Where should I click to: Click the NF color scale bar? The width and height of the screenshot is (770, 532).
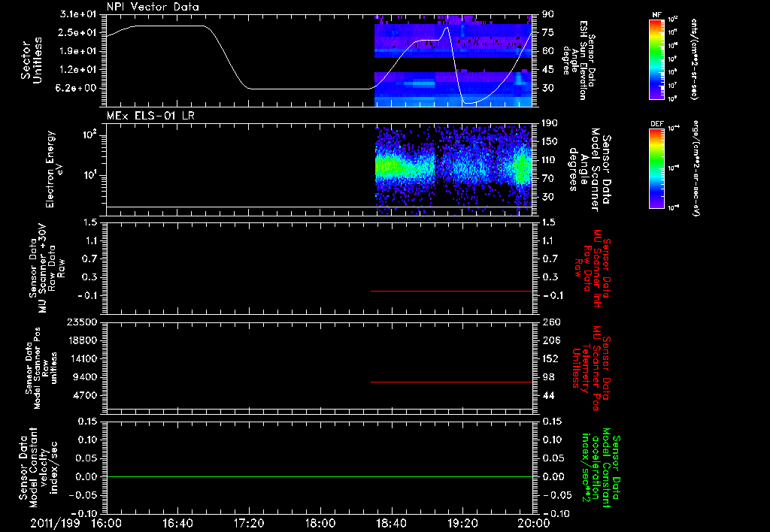(657, 59)
